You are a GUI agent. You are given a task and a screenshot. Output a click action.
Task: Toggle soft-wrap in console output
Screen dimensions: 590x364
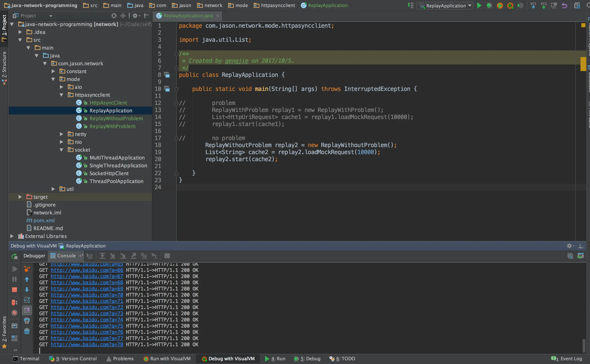tap(27, 300)
